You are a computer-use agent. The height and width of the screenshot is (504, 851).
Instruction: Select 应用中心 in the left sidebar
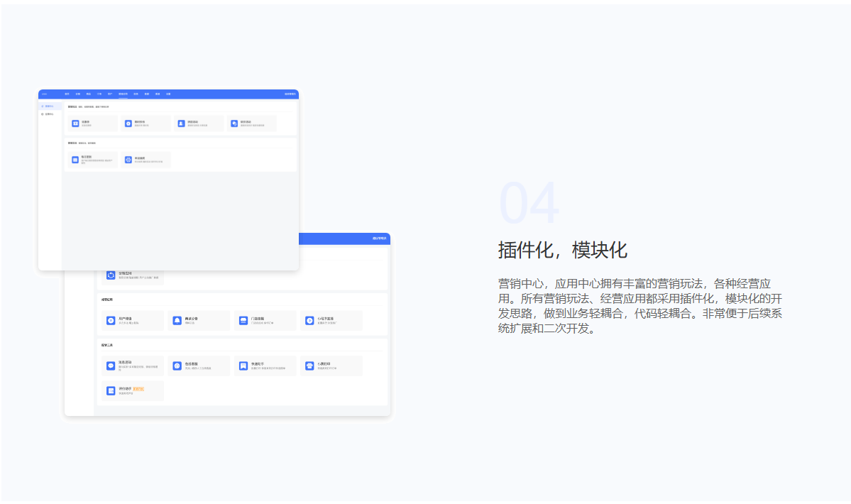pyautogui.click(x=48, y=114)
